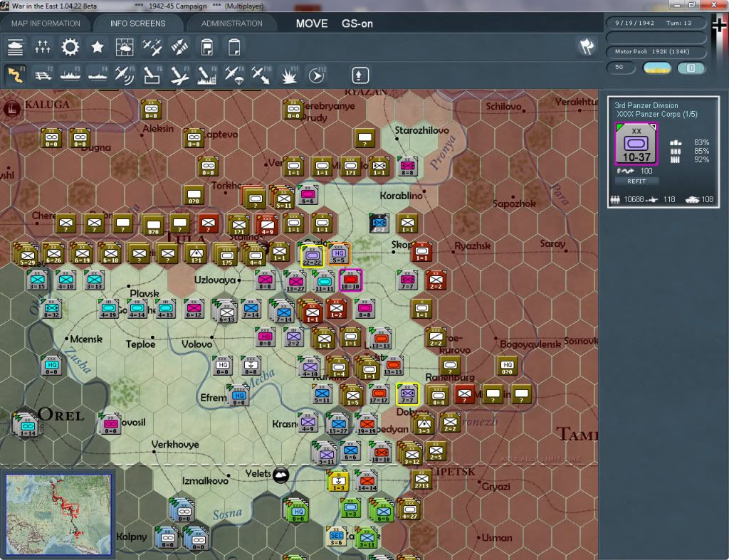Click the Motor Pool 192K (134K) display

tap(656, 51)
